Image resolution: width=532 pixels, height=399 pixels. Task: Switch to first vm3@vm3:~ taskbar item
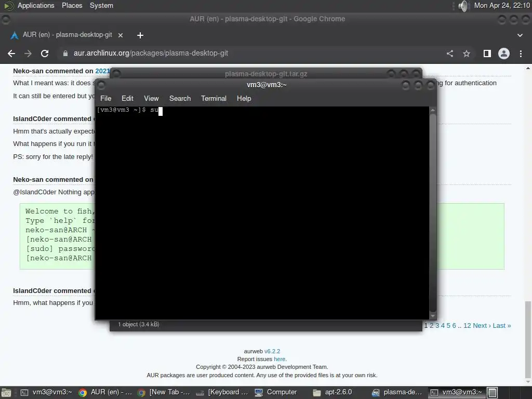[46, 393]
